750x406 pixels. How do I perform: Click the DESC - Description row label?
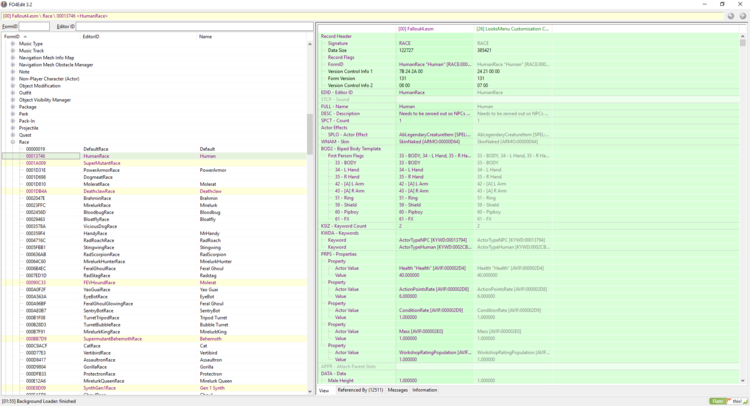(340, 114)
